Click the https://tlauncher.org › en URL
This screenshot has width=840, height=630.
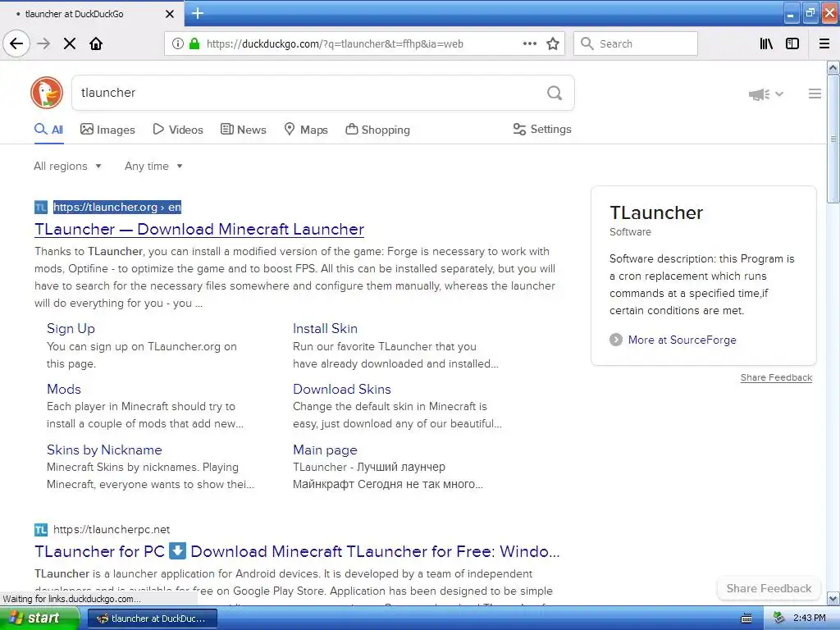coord(117,208)
